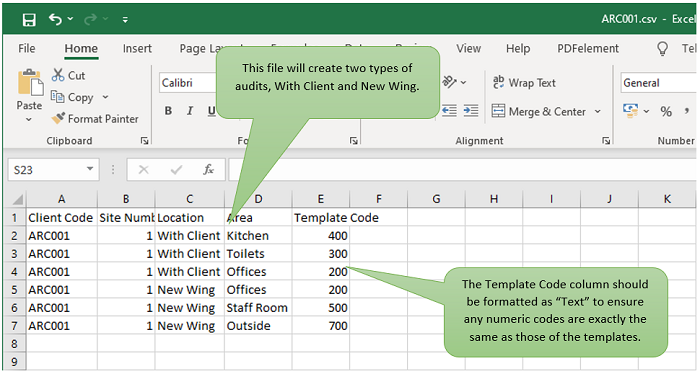Expand Accounting format options arrow

(646, 111)
